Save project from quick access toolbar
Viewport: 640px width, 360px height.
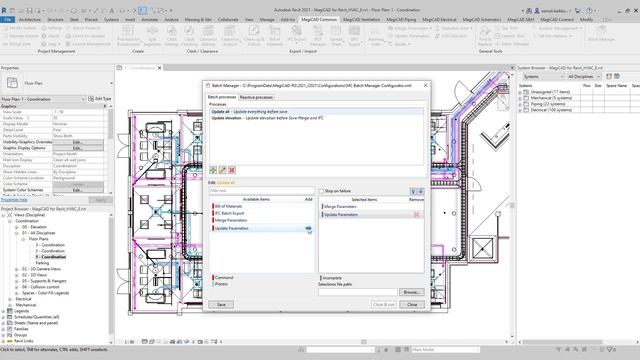point(29,10)
